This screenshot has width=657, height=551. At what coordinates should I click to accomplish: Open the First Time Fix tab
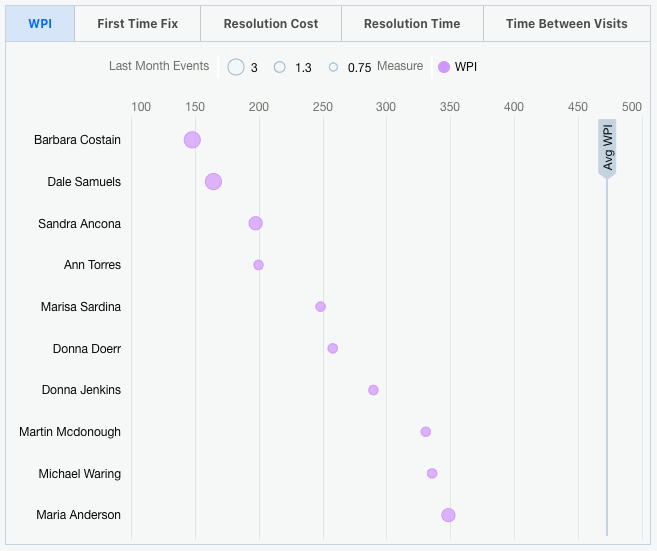click(137, 23)
